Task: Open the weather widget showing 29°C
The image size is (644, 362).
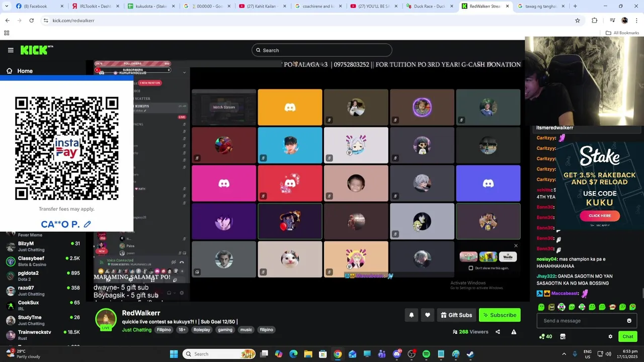Action: tap(22, 354)
